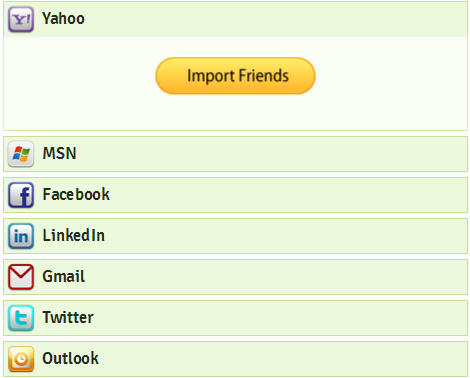The image size is (470, 378).
Task: Click the Outlook clock icon
Action: (x=21, y=359)
